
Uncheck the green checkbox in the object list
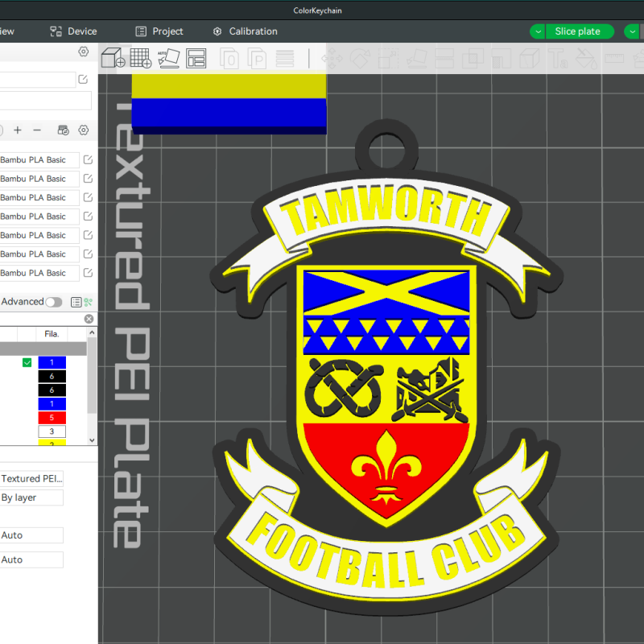pyautogui.click(x=27, y=363)
